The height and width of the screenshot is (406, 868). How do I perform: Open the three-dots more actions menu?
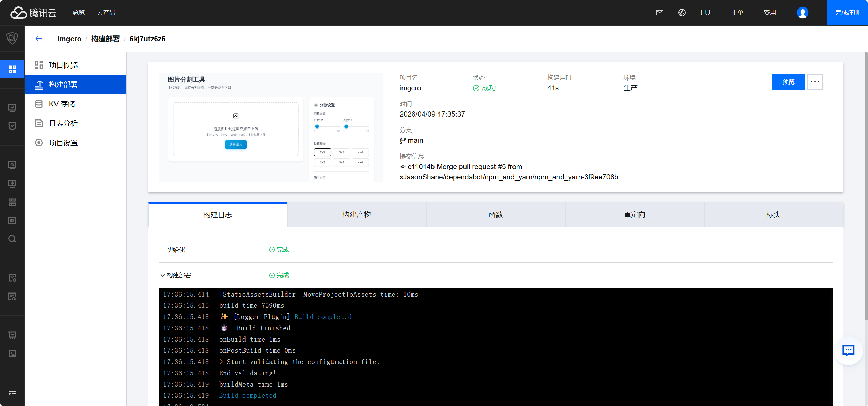[x=815, y=82]
